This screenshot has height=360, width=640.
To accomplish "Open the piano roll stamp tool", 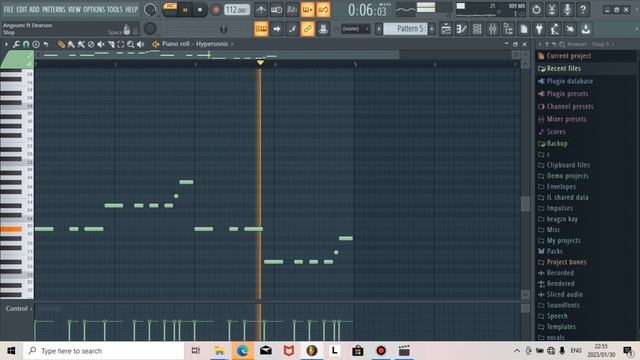I will (36, 44).
